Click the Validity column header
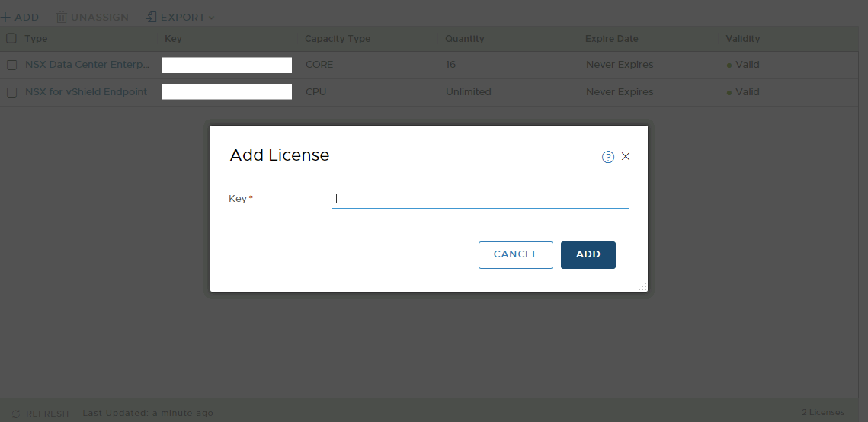Image resolution: width=868 pixels, height=422 pixels. pos(742,38)
